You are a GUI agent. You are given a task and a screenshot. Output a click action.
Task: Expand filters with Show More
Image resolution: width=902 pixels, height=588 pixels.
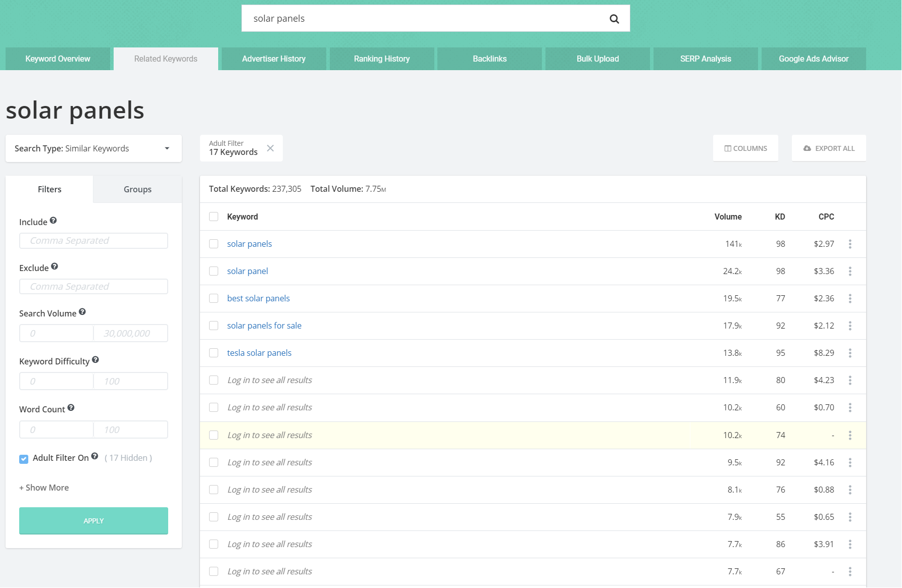[x=44, y=488]
